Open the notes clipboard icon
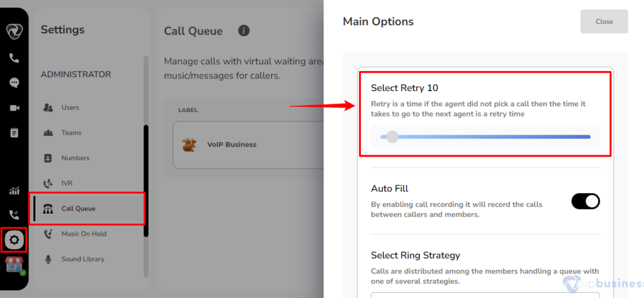The width and height of the screenshot is (644, 298). [x=14, y=133]
